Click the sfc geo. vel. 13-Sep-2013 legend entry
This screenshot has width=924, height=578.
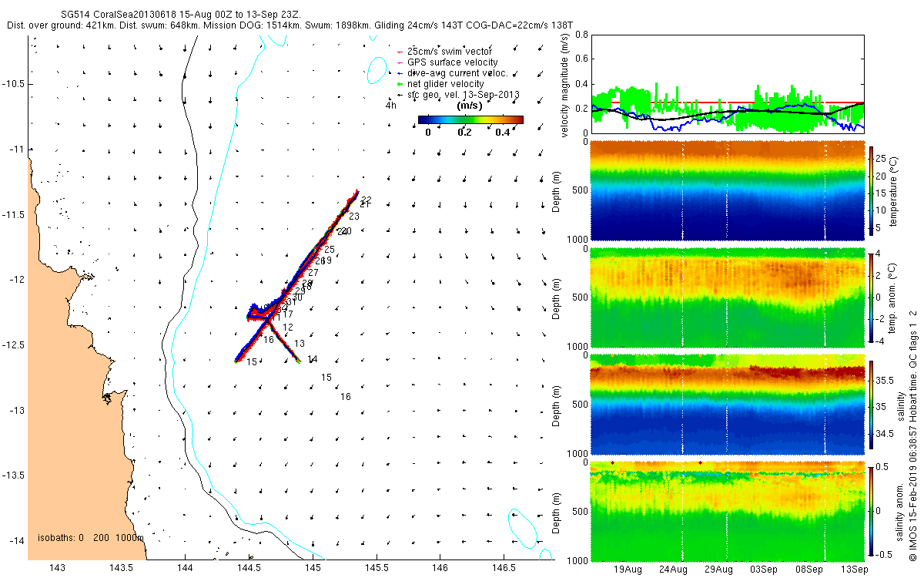(x=457, y=94)
